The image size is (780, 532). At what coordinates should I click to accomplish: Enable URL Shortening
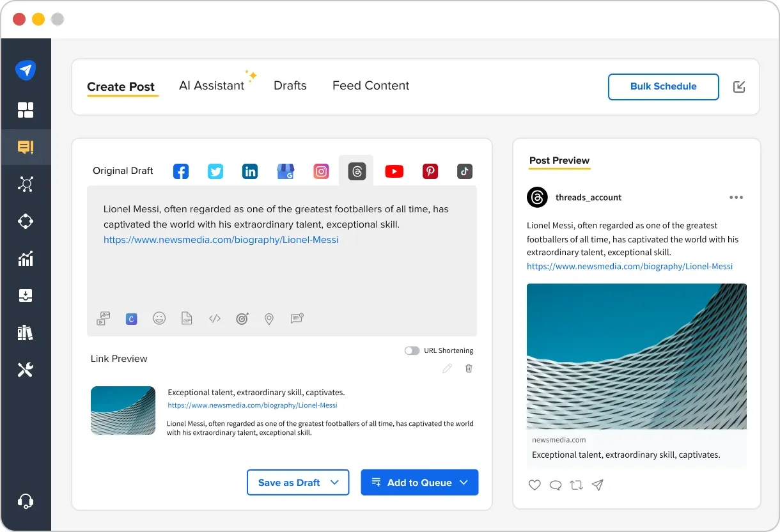412,350
